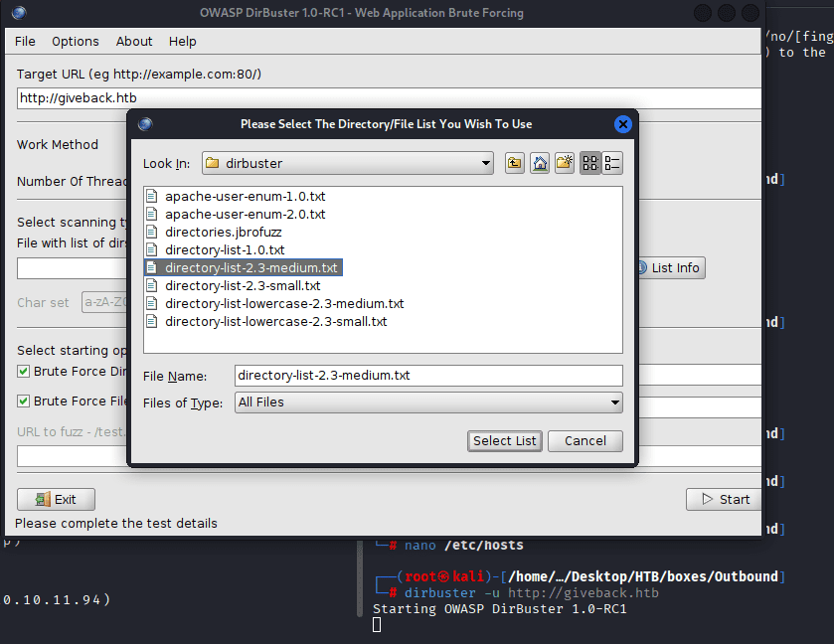Screen dimensions: 834x644
Task: Switch to Details view icon
Action: tap(612, 164)
